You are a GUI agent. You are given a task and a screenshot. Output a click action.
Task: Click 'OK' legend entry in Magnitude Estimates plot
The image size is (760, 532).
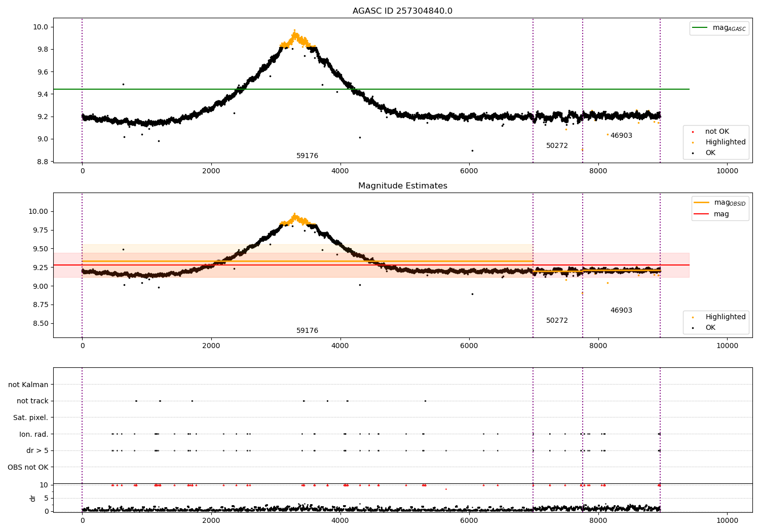tap(710, 328)
